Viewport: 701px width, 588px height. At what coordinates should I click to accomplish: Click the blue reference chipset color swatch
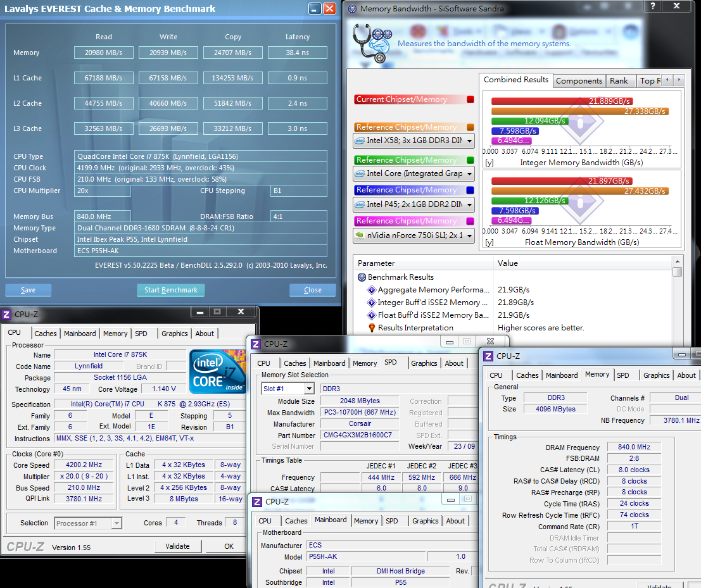click(x=470, y=190)
